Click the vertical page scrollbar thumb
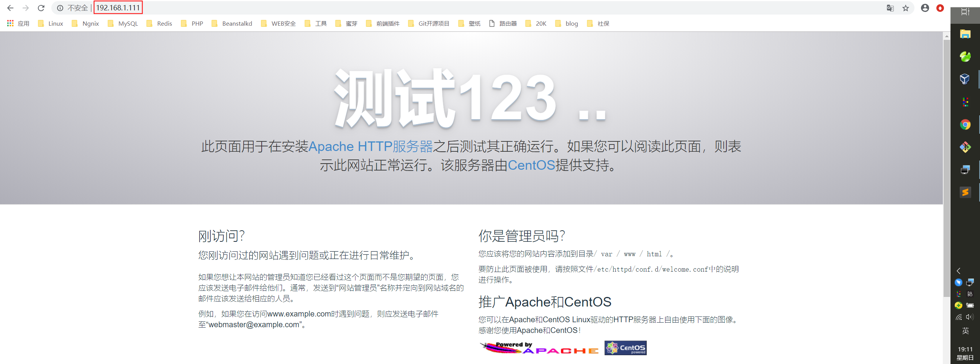Image resolution: width=980 pixels, height=364 pixels. [947, 169]
